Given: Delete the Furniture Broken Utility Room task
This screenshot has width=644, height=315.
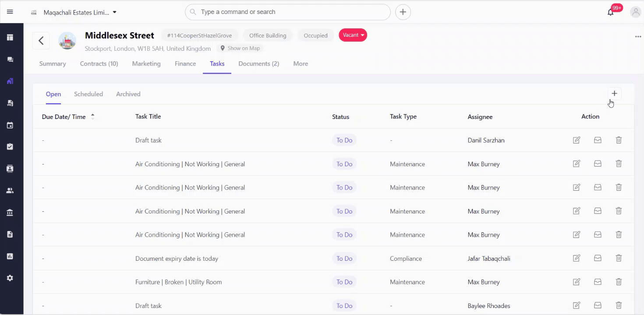Looking at the screenshot, I should 619,282.
